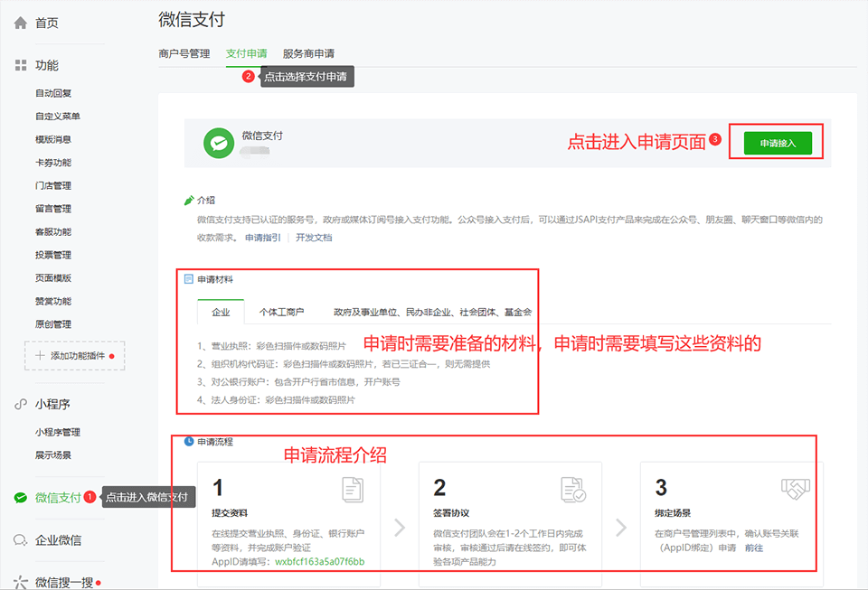Click the 对公银行账户 requirement line
868x590 pixels.
click(298, 382)
